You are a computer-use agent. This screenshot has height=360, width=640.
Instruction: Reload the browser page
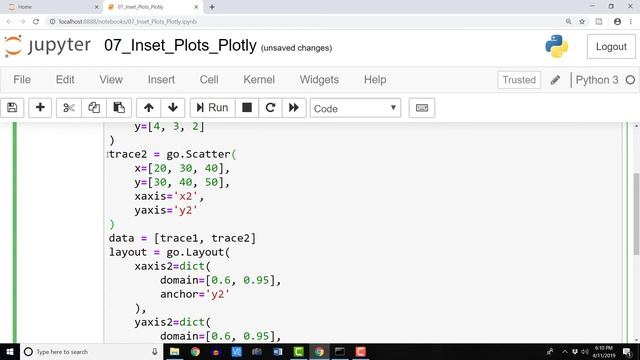[36, 22]
